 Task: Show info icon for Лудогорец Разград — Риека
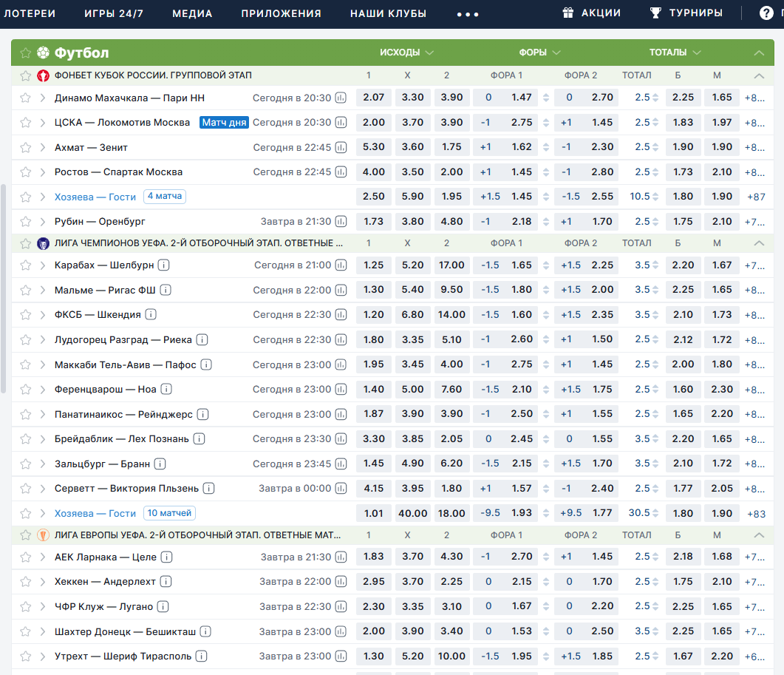202,340
